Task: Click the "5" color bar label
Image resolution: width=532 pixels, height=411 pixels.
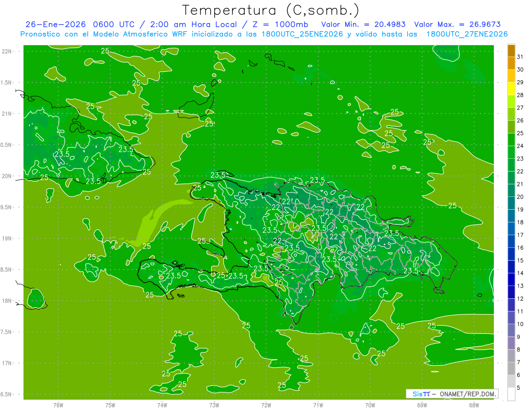Action: coord(519,388)
